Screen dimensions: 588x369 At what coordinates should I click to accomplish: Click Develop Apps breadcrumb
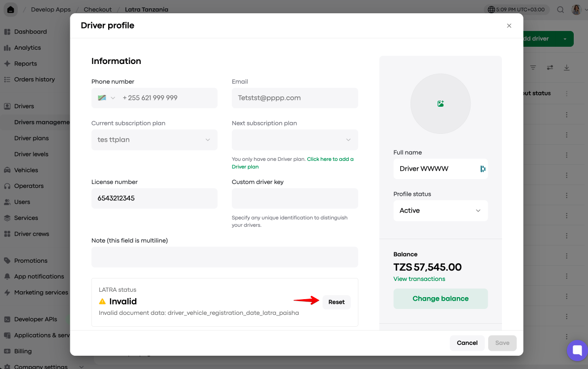(51, 9)
